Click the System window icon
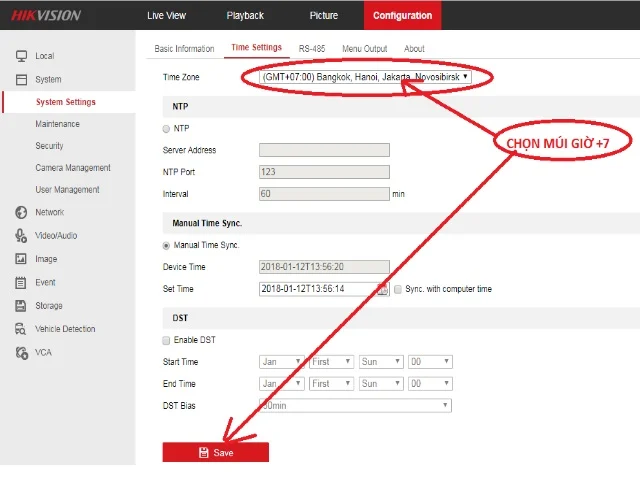The width and height of the screenshot is (640, 480). click(x=21, y=79)
